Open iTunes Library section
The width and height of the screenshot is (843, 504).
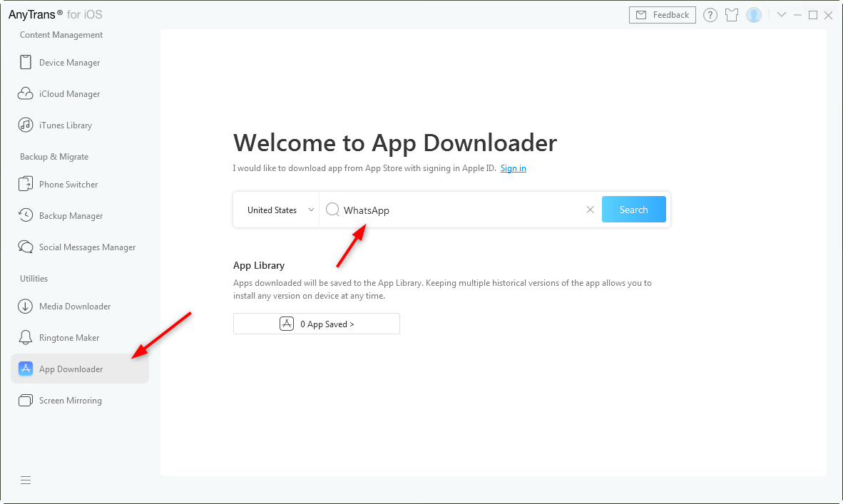coord(80,125)
